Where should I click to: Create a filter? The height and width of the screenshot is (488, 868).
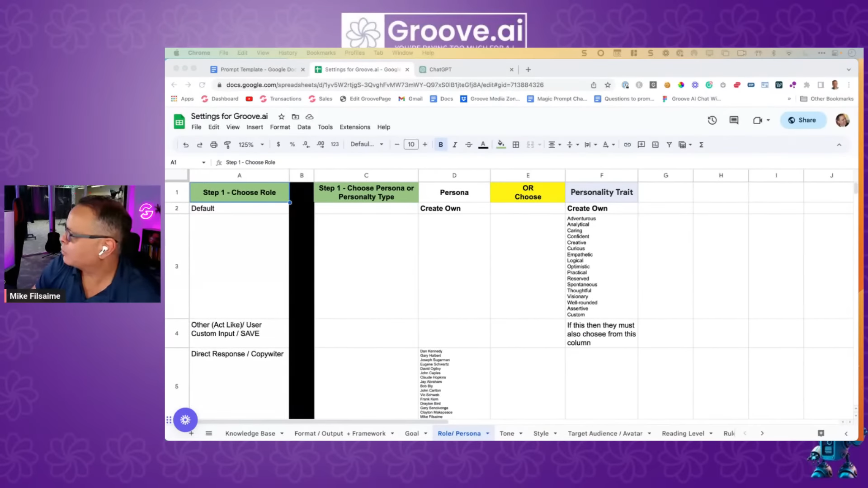click(669, 145)
